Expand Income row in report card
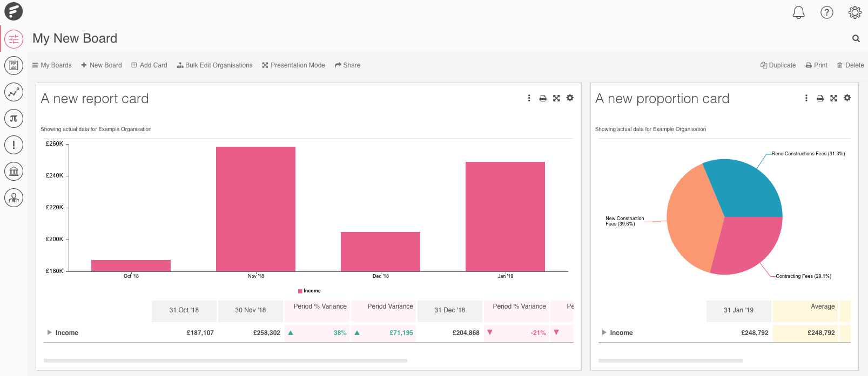 pos(49,332)
